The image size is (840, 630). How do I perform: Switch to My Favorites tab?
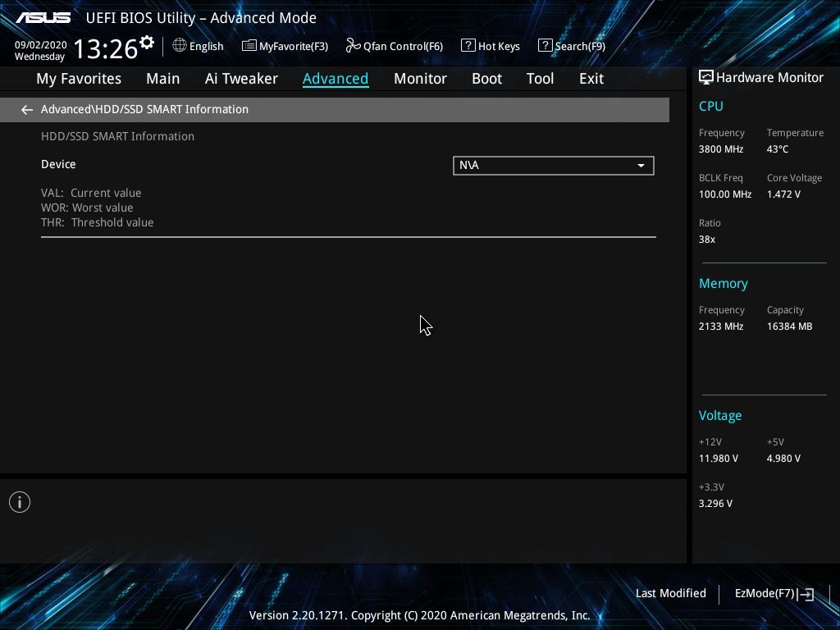[79, 79]
